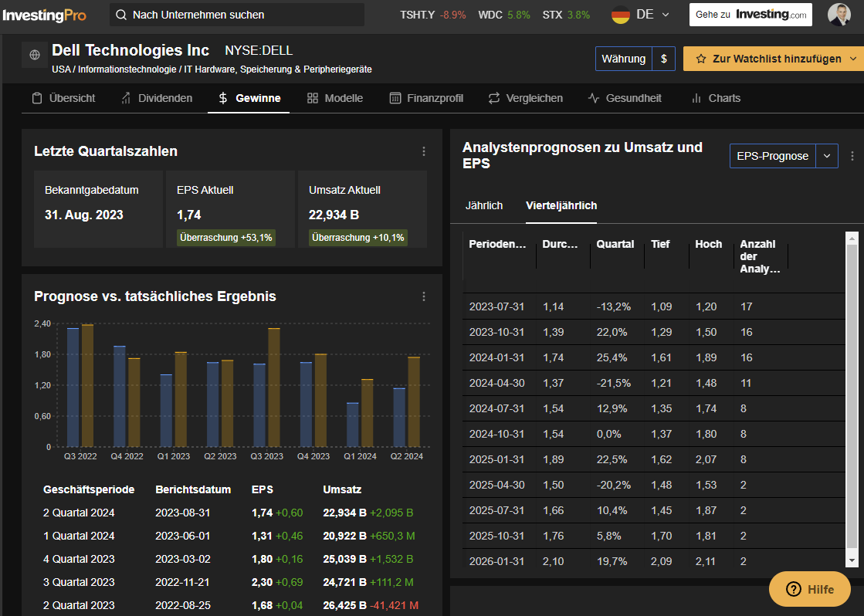Click the 2026-01-31 period row

(653, 561)
